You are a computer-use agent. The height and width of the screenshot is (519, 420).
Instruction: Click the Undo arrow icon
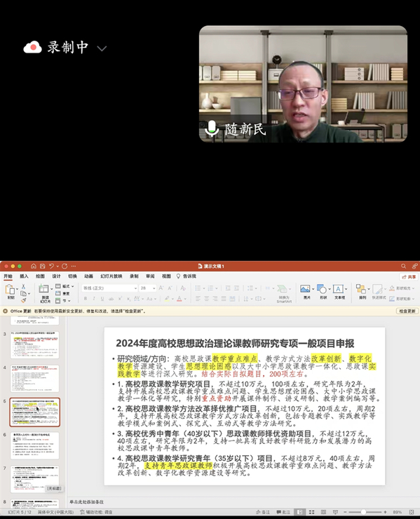(x=51, y=266)
